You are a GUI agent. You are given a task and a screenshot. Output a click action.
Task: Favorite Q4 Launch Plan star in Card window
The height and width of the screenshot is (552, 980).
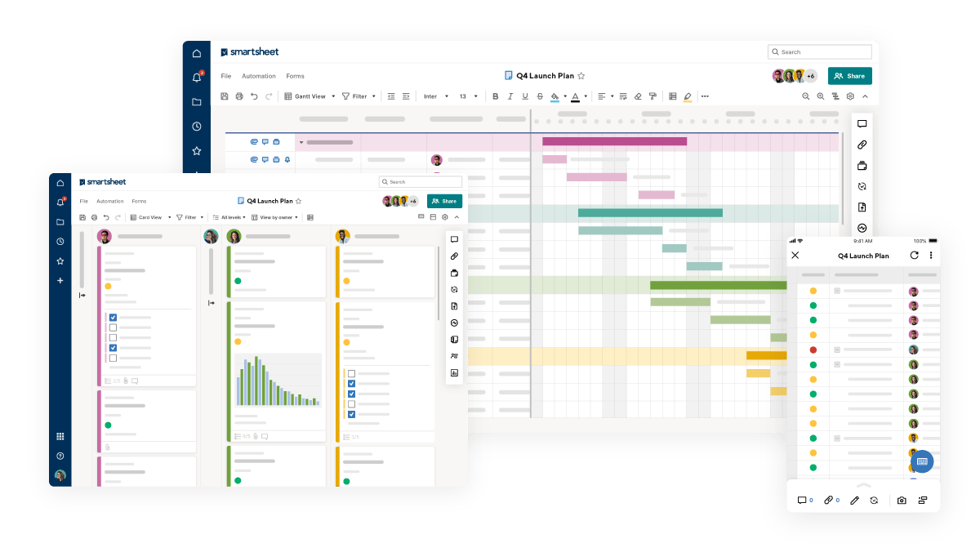coord(299,201)
